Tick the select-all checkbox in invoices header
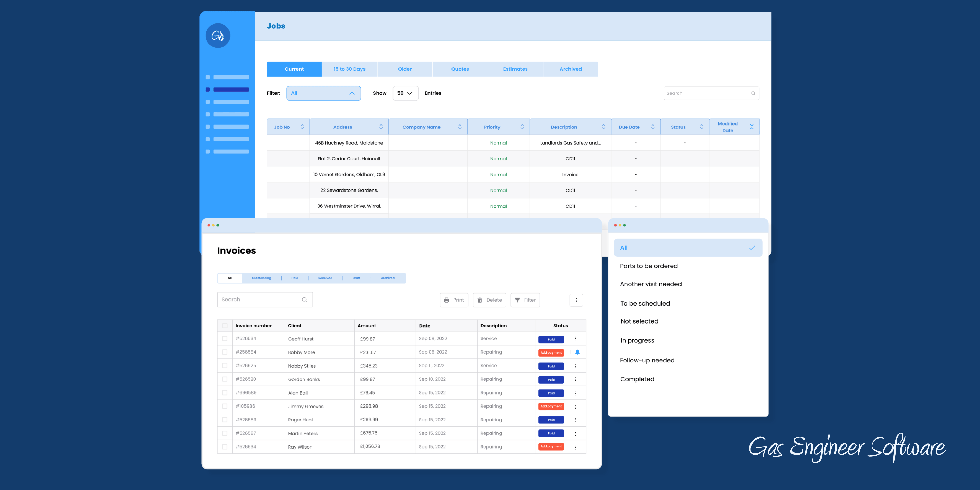 (x=225, y=326)
